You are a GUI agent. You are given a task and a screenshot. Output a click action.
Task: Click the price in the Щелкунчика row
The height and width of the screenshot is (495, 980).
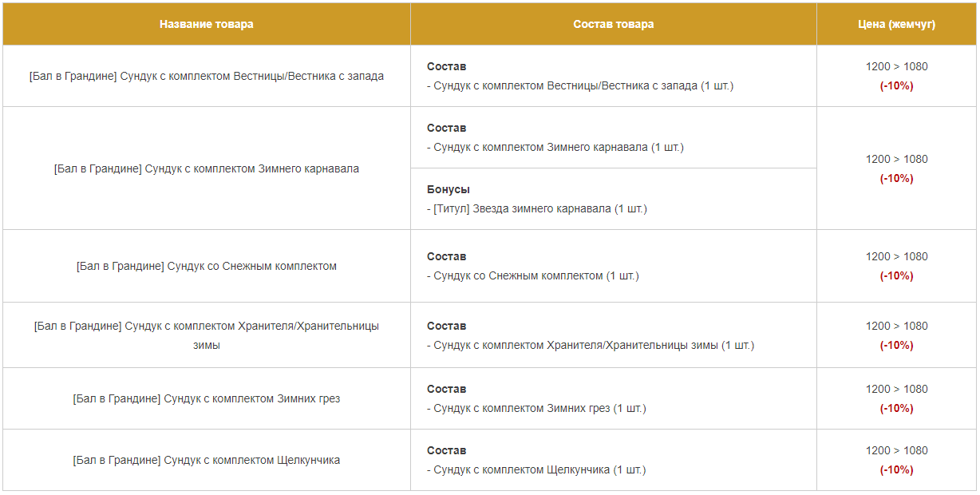(x=896, y=450)
